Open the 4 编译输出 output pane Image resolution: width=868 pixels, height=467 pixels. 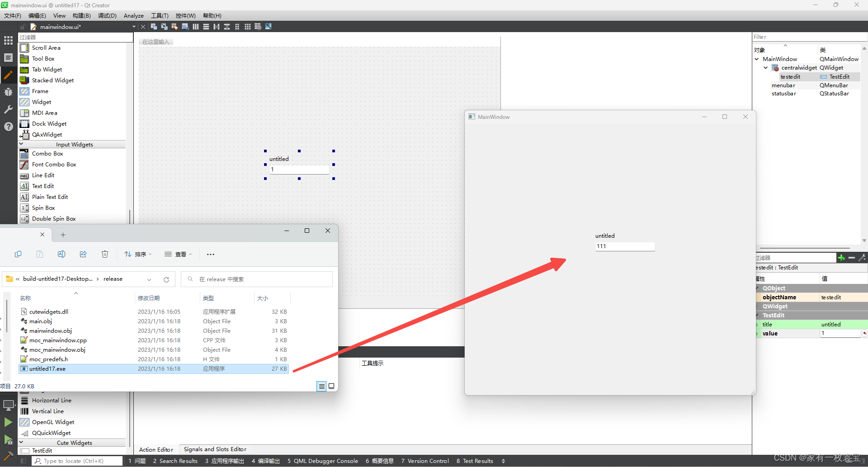point(266,461)
